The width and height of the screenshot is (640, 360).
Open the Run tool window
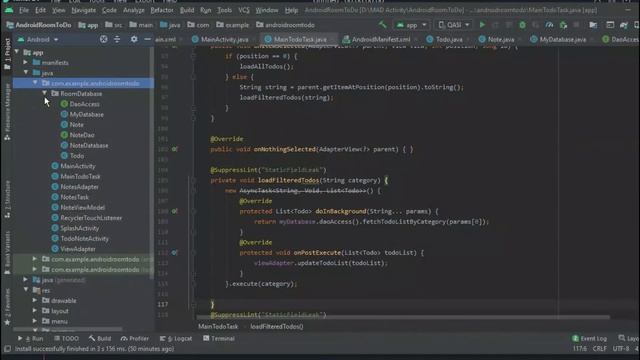(x=31, y=338)
